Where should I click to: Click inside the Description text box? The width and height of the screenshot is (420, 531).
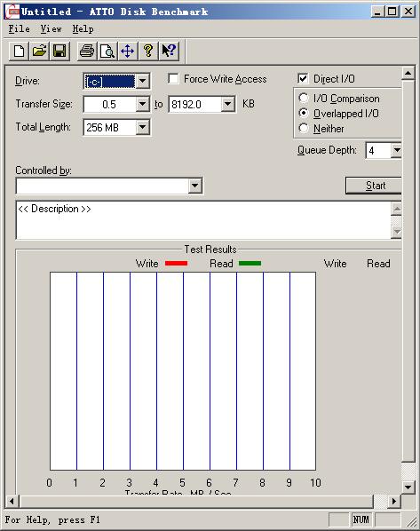(x=203, y=220)
